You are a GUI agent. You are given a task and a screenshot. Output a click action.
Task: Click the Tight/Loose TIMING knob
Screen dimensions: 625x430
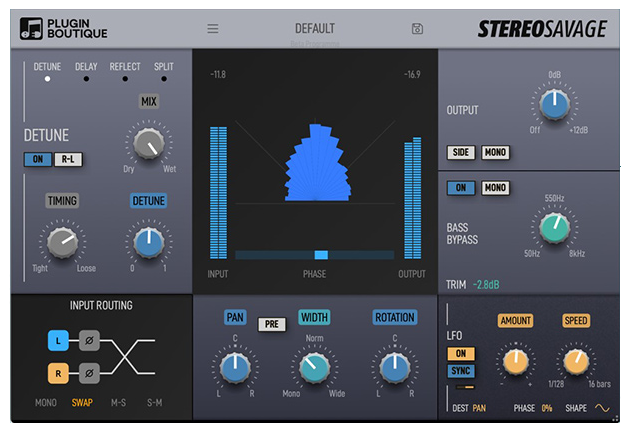coord(63,243)
